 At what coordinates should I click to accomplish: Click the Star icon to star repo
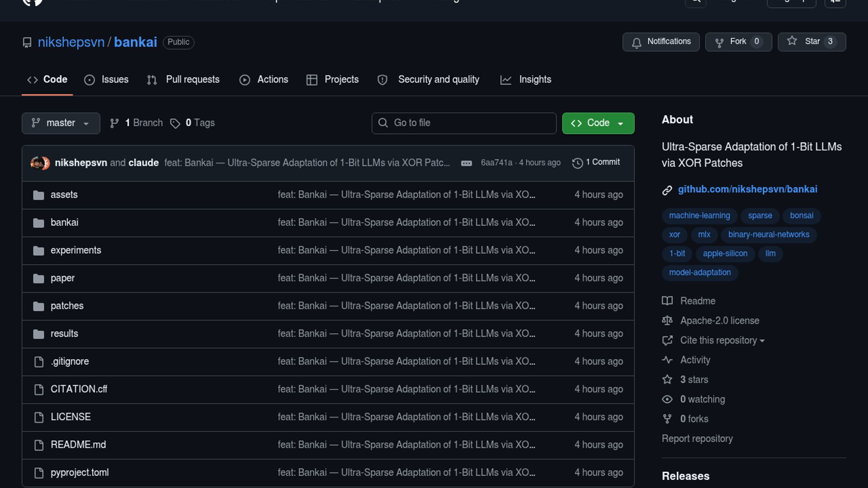792,41
